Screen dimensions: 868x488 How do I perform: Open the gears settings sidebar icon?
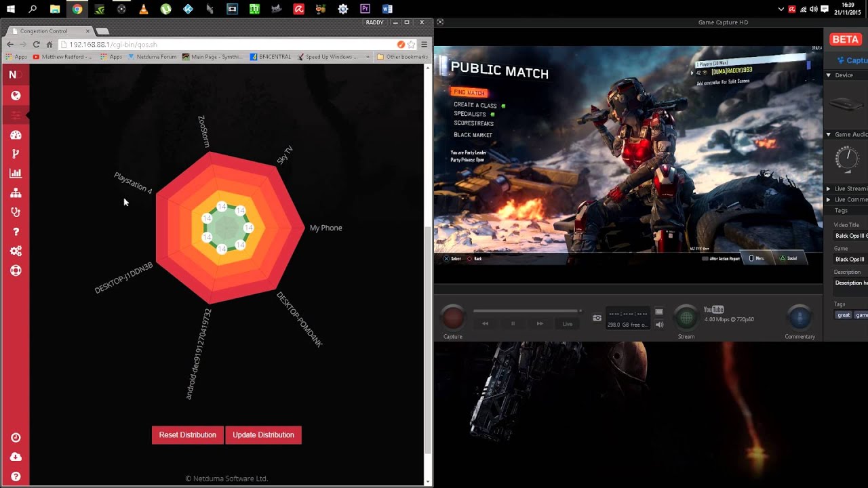coord(16,251)
